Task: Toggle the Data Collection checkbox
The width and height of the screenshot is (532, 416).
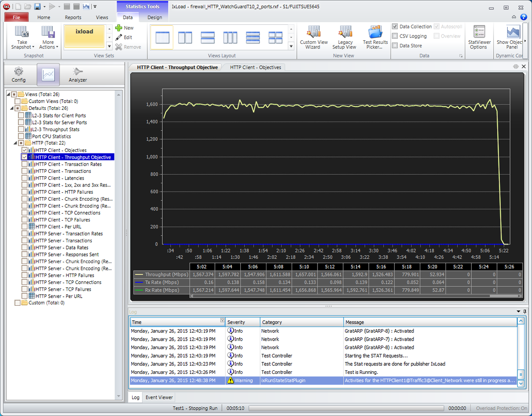Action: coord(395,27)
